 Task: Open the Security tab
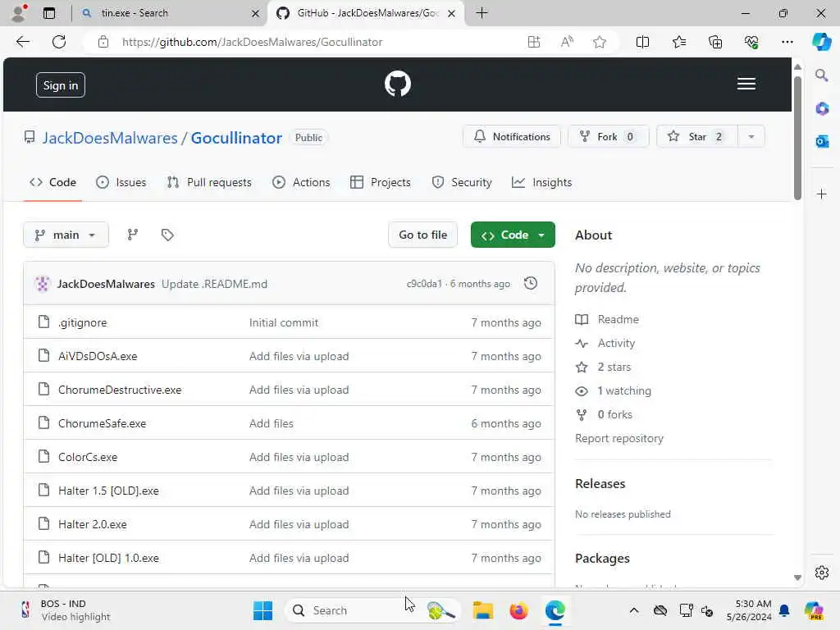(462, 182)
